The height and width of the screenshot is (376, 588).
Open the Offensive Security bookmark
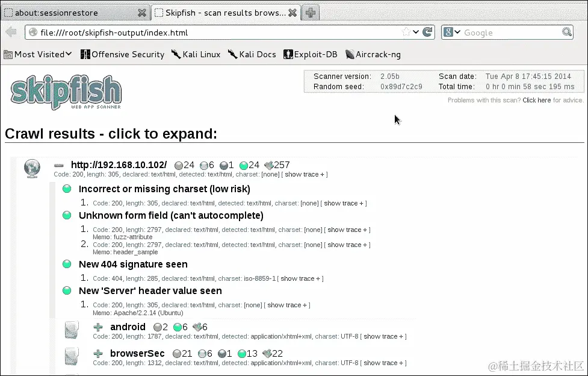[x=123, y=54]
